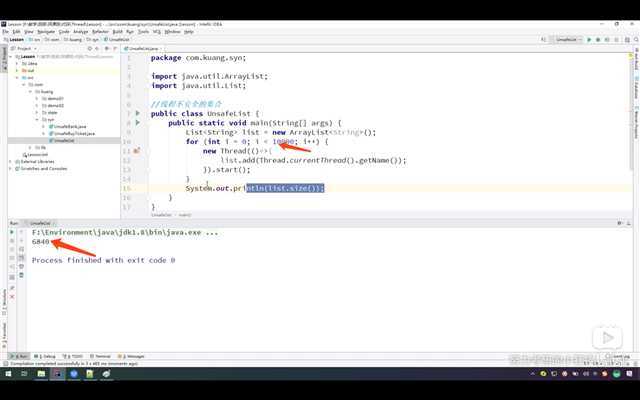
Task: Open the Tools menu
Action: [143, 32]
